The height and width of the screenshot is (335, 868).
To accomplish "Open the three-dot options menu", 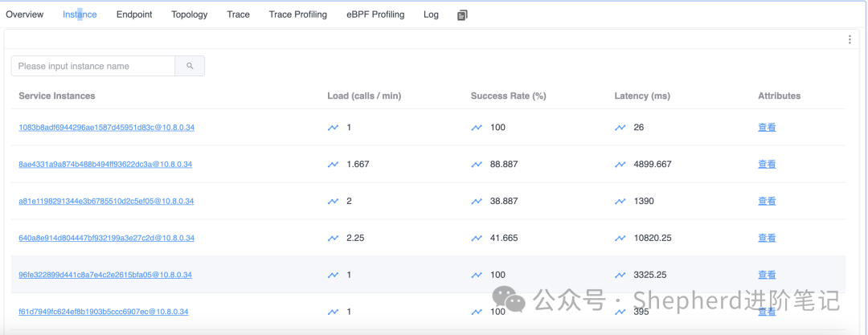I will [850, 39].
